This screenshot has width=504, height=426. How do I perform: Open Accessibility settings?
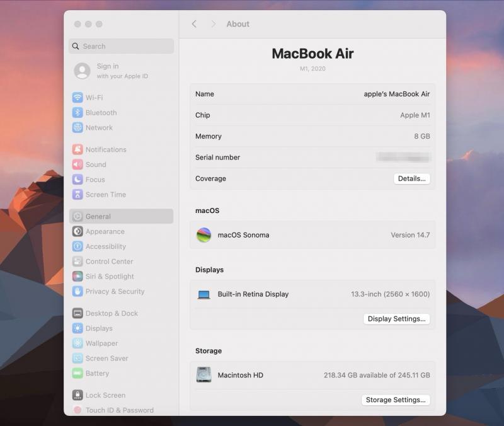[122, 246]
